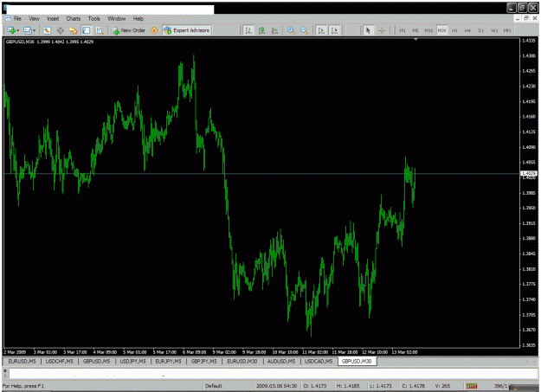The width and height of the screenshot is (541, 392).
Task: Open the Help menu
Action: [138, 19]
